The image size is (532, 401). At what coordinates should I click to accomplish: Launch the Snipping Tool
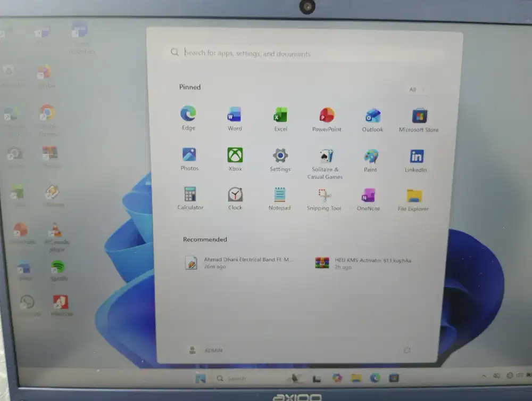point(323,194)
